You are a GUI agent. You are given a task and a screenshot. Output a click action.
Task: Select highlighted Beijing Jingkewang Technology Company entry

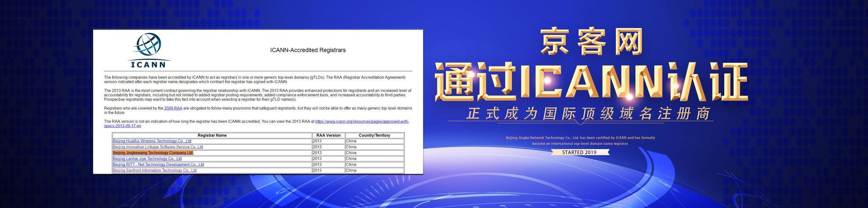tap(153, 153)
